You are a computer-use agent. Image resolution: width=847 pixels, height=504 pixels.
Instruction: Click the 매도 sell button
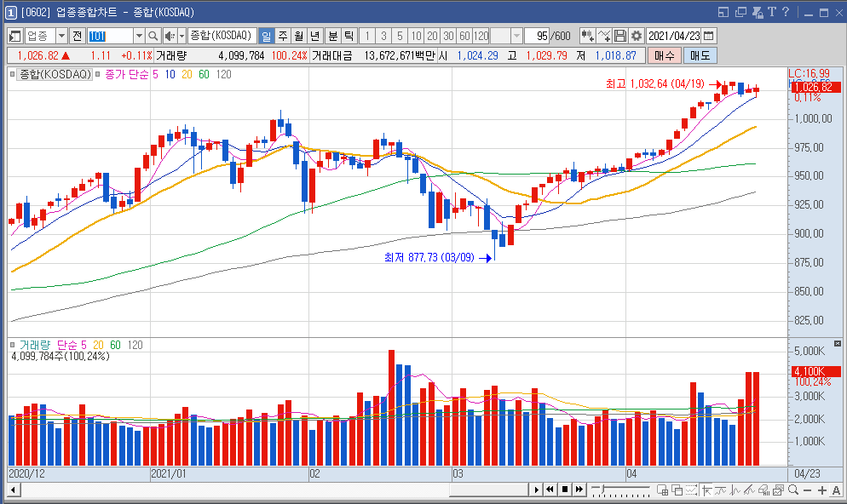point(700,55)
